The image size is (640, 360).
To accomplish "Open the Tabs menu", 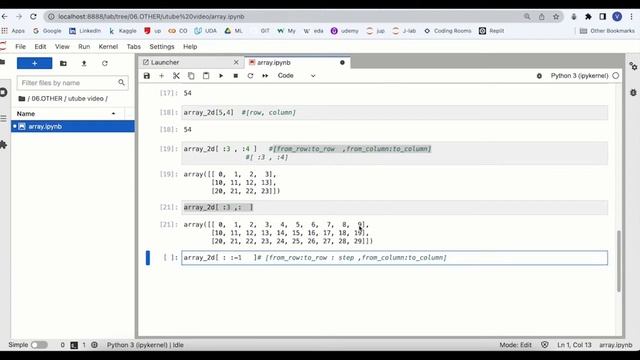I will pos(133,47).
